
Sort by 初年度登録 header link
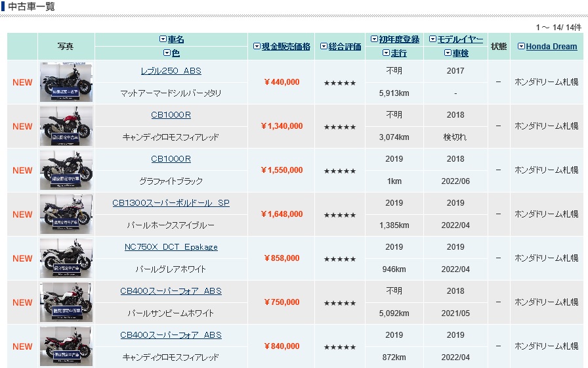[x=399, y=39]
